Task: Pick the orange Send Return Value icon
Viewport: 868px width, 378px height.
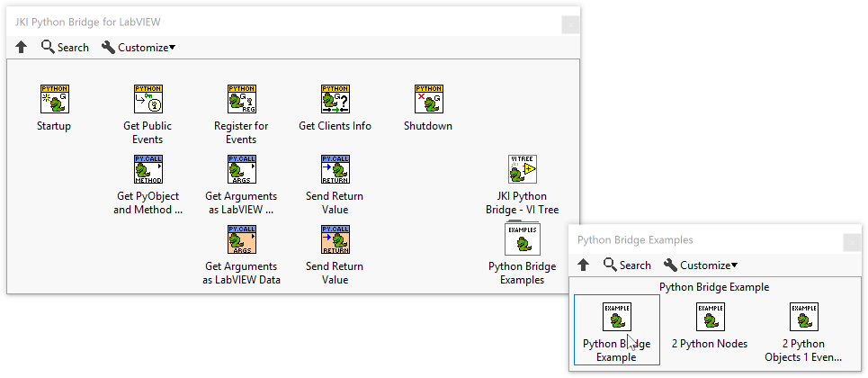Action: pos(335,239)
